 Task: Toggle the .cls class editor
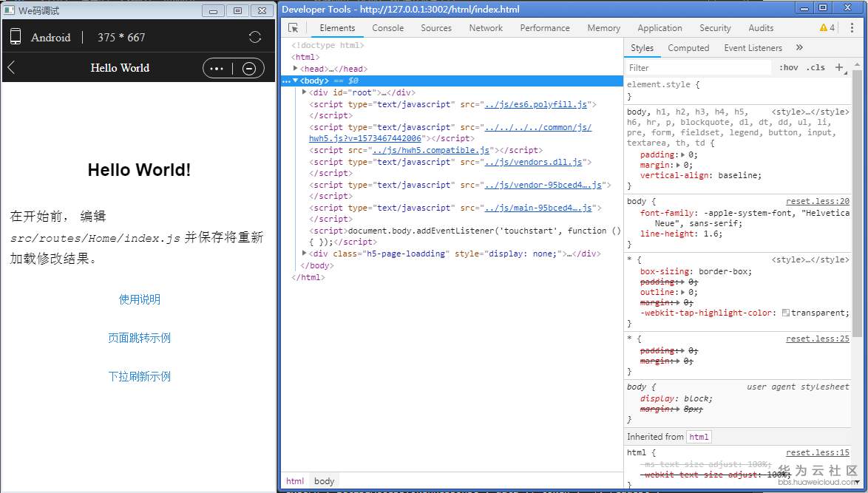816,67
